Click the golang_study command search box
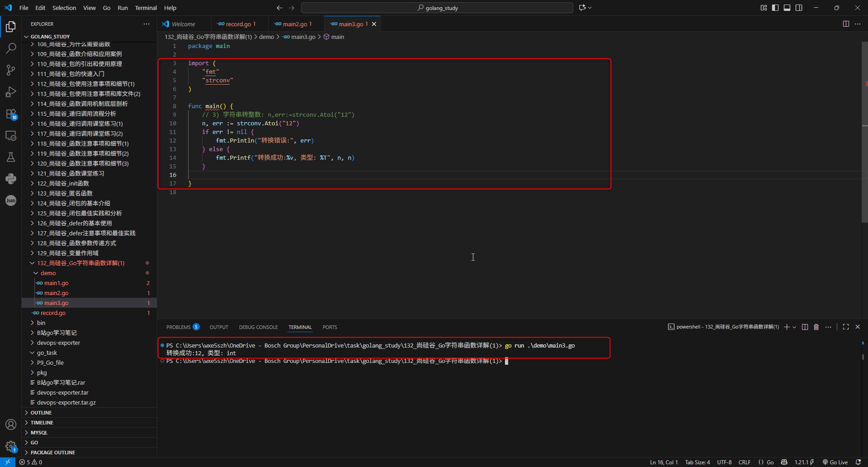 [437, 8]
